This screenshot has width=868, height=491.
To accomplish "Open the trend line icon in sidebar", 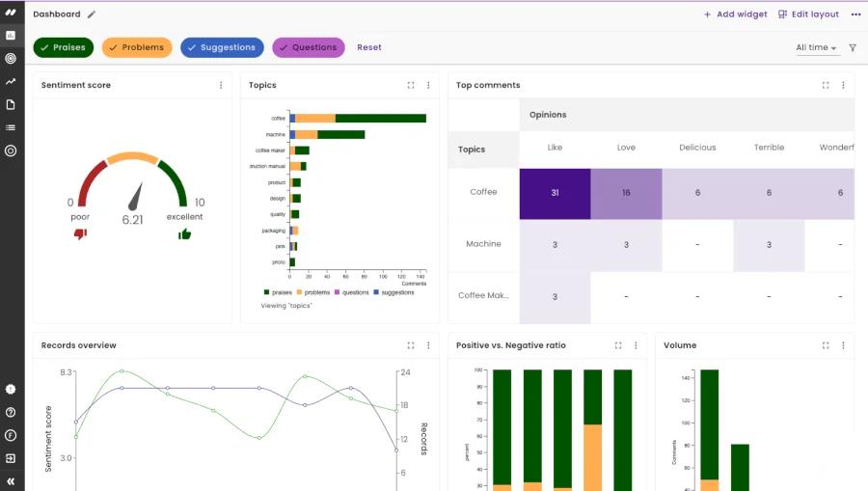I will click(x=11, y=81).
